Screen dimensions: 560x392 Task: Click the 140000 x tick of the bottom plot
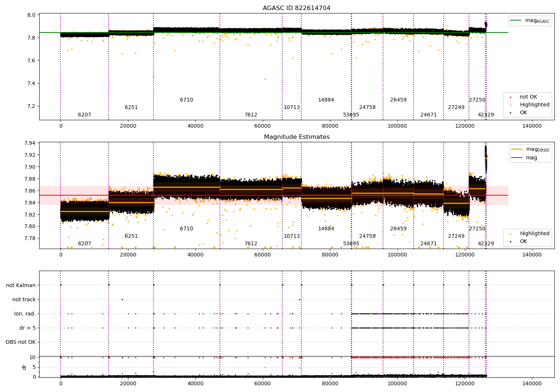[x=532, y=384]
